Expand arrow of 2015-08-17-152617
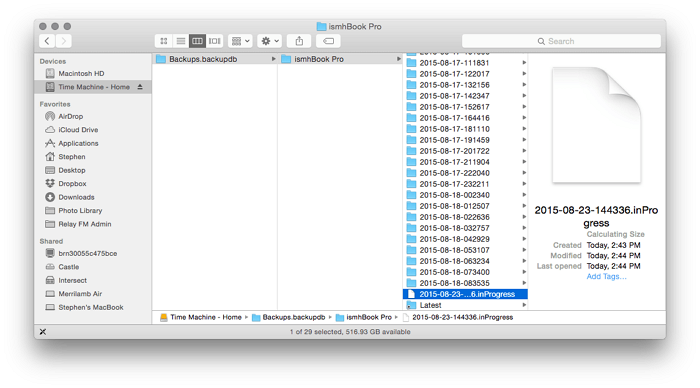 pos(524,107)
